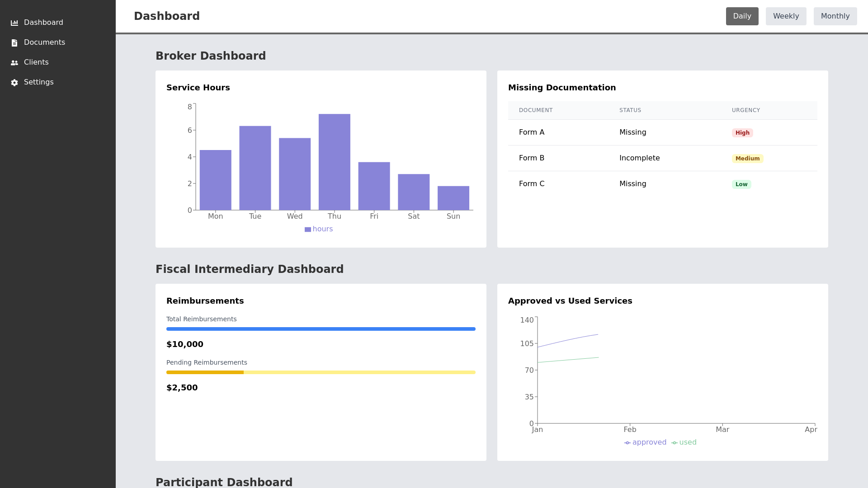The width and height of the screenshot is (868, 488).
Task: Click the bar chart icon next to Dashboard
Action: click(x=14, y=22)
